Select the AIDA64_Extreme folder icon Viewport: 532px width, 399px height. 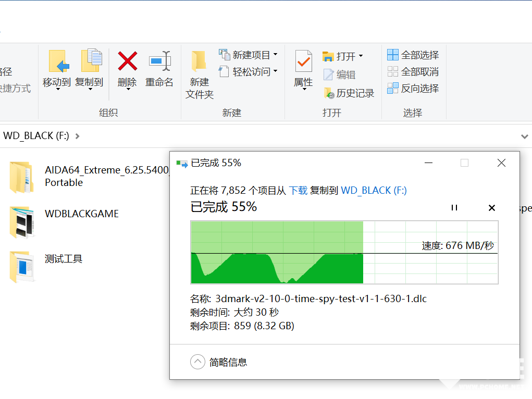click(x=22, y=177)
